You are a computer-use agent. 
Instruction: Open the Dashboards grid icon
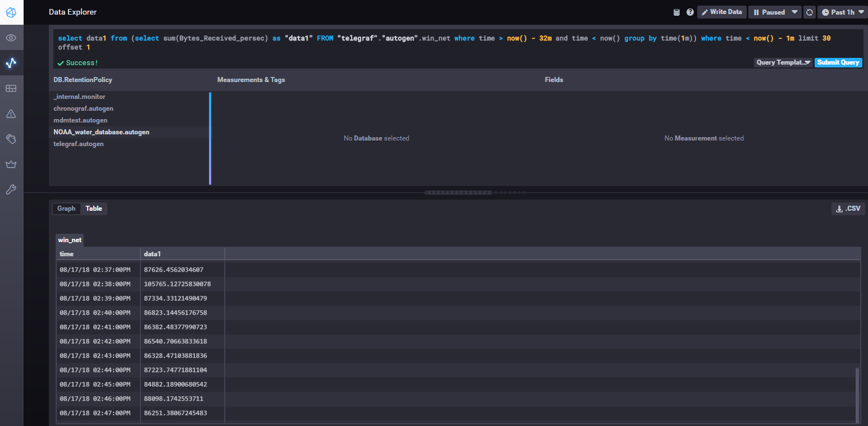click(11, 88)
